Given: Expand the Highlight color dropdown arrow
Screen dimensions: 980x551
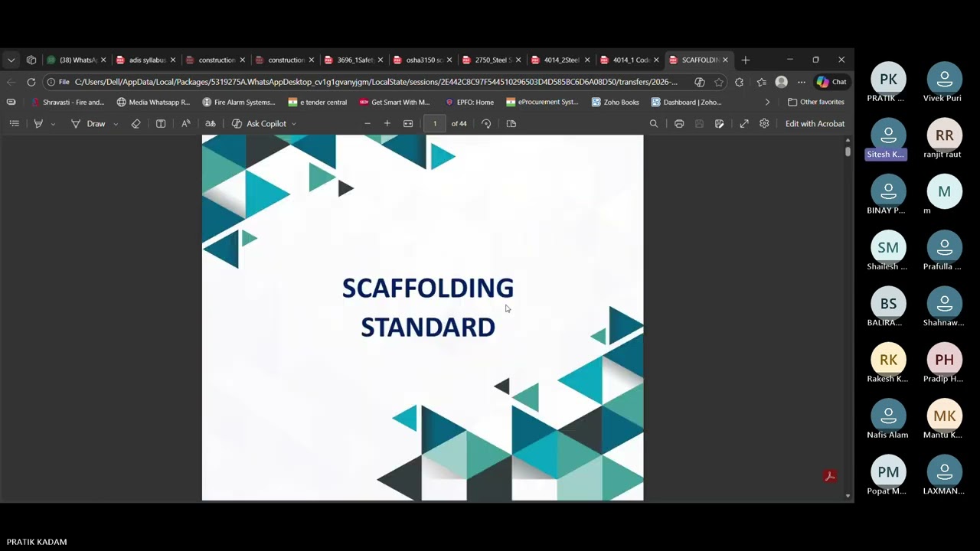Looking at the screenshot, I should 53,124.
